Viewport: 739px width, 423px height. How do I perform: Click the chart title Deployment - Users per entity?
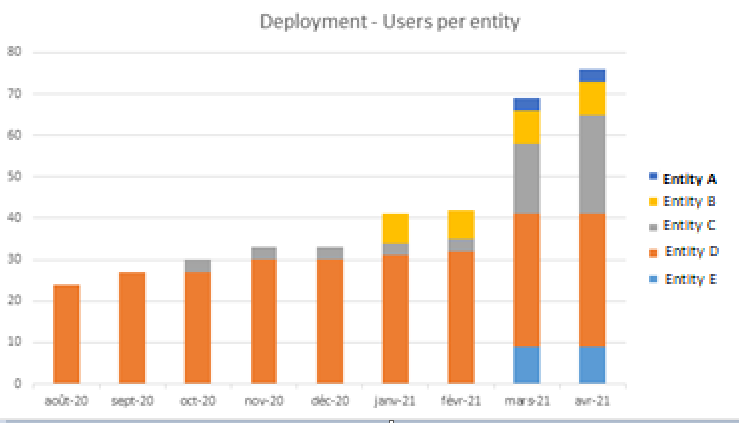point(390,22)
